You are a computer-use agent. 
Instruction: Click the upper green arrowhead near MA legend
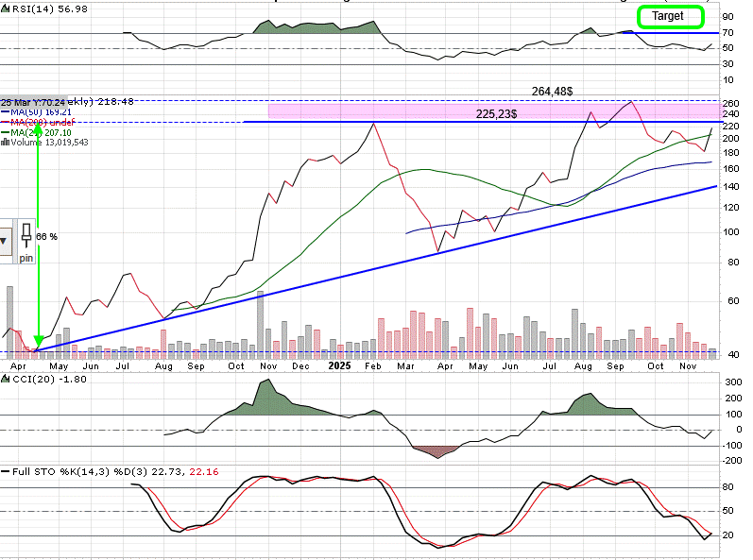[x=38, y=127]
